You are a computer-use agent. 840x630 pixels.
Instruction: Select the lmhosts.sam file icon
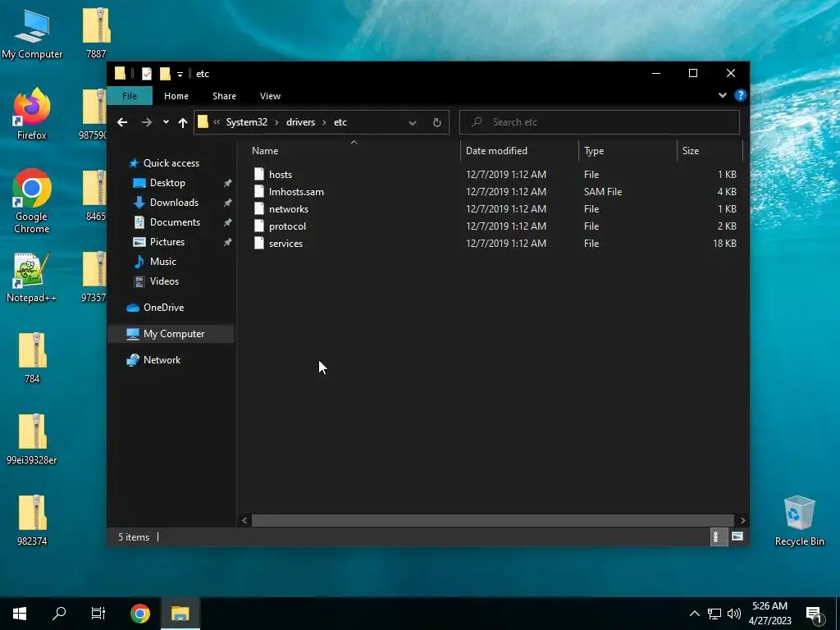click(x=259, y=191)
